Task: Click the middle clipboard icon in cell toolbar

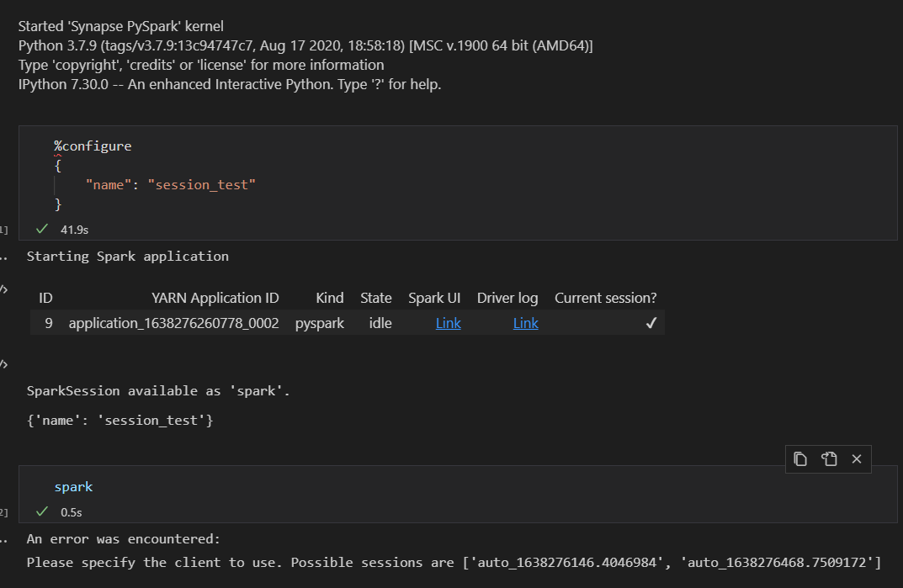Action: point(829,459)
